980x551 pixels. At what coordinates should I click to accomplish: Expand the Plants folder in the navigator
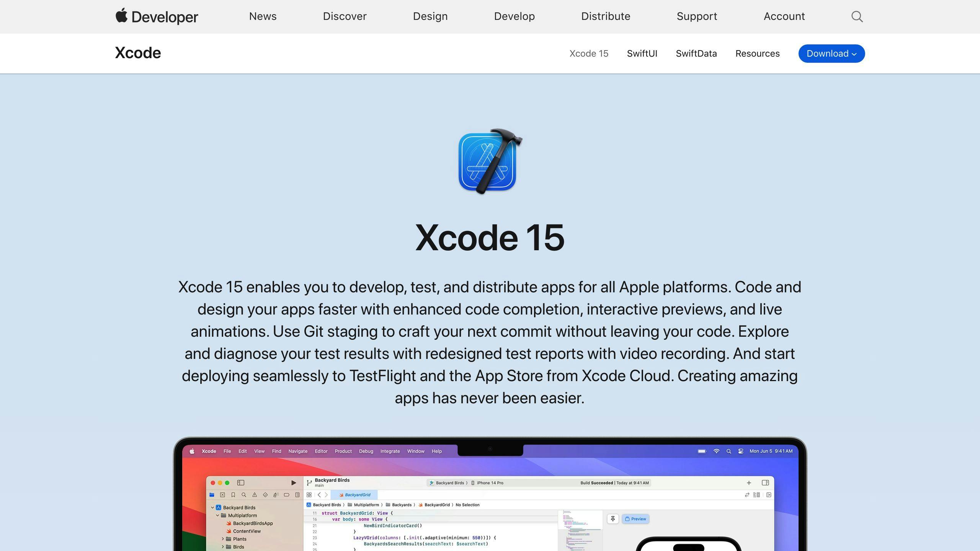coord(223,539)
